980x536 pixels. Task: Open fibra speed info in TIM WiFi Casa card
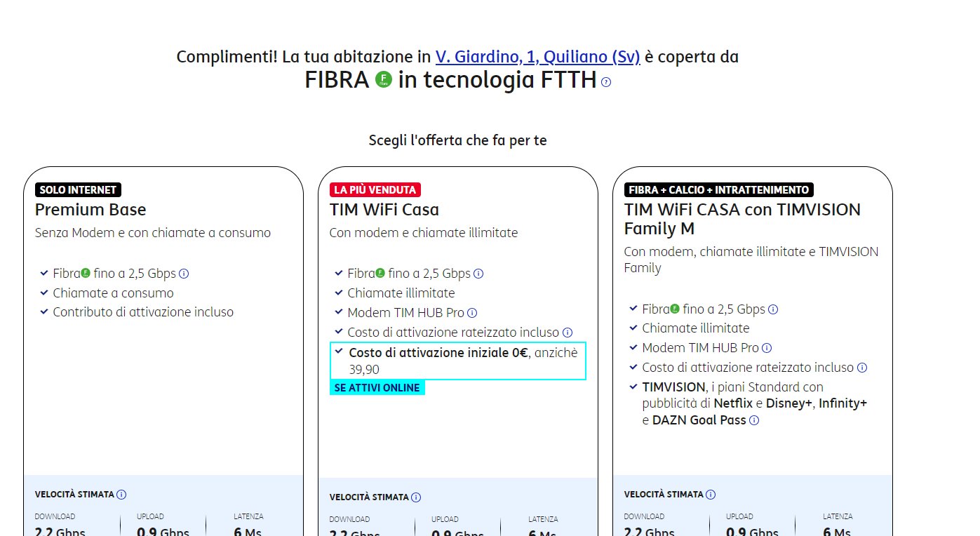pyautogui.click(x=478, y=274)
